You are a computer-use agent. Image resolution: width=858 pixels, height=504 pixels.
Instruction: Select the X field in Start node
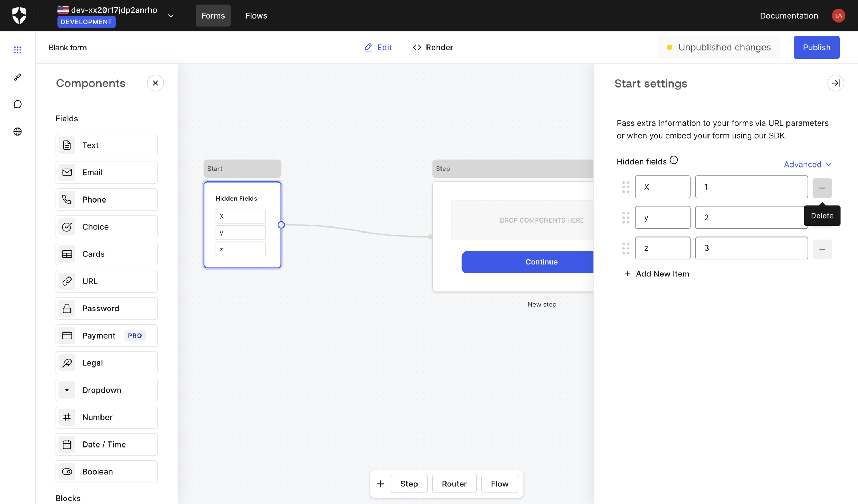(241, 216)
